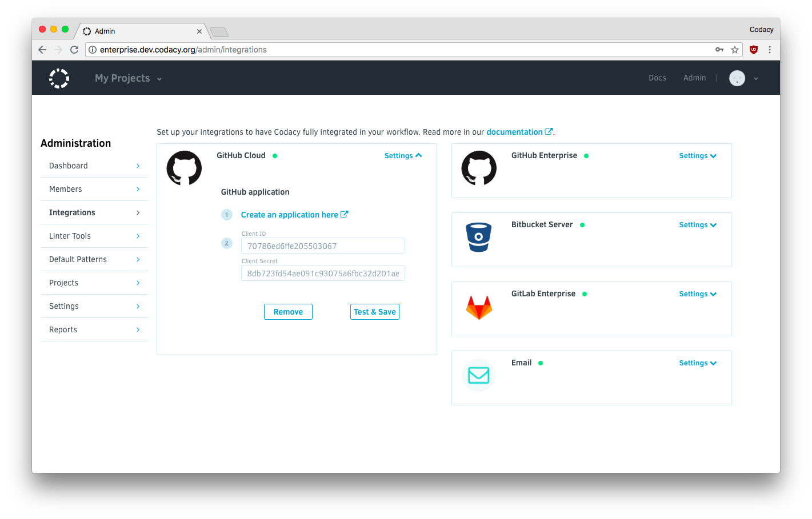The image size is (812, 519).
Task: Open My Projects dropdown
Action: click(x=129, y=78)
